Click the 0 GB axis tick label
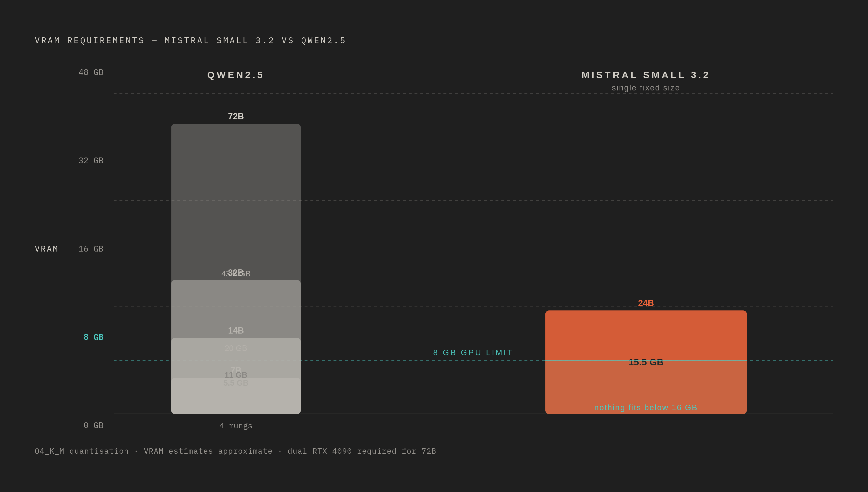This screenshot has height=492, width=868. (x=93, y=425)
